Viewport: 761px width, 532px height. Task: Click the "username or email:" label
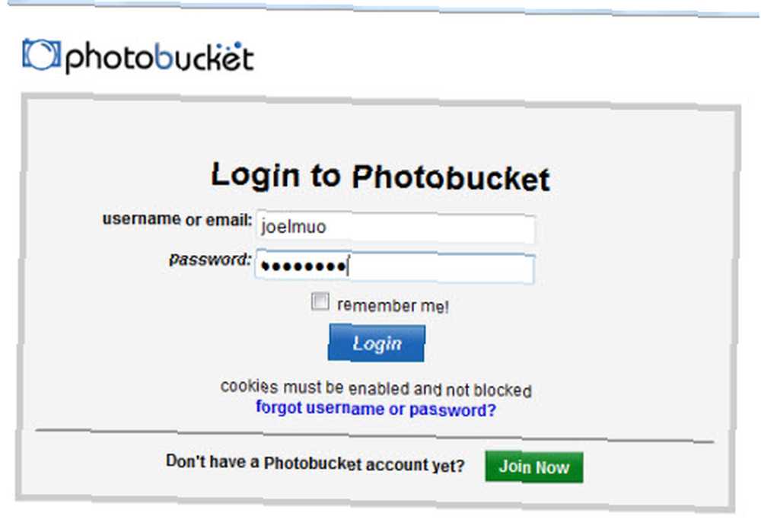tap(177, 219)
